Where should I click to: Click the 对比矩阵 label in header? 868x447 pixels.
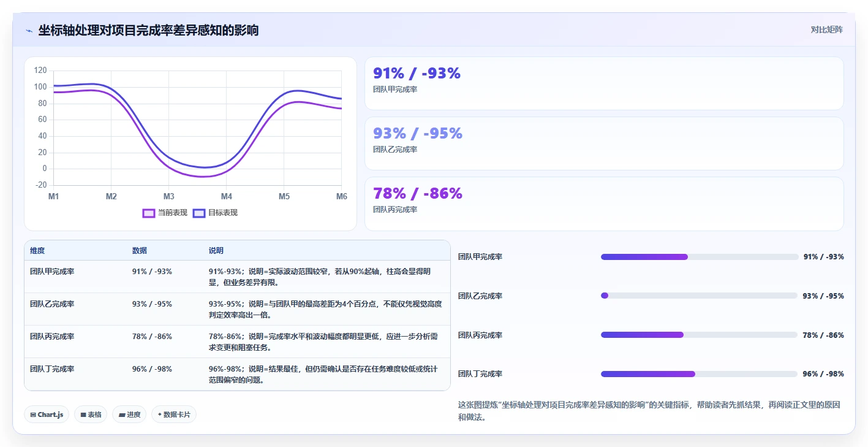(826, 29)
